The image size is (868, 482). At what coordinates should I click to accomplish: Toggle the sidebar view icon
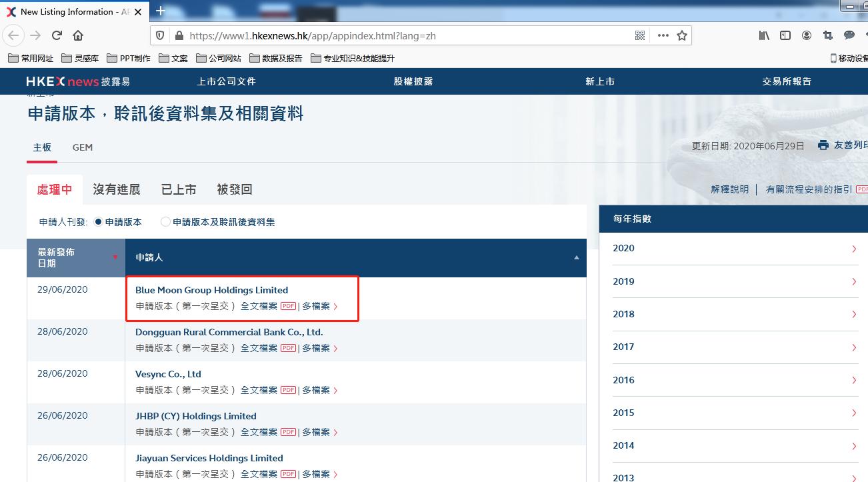(785, 35)
